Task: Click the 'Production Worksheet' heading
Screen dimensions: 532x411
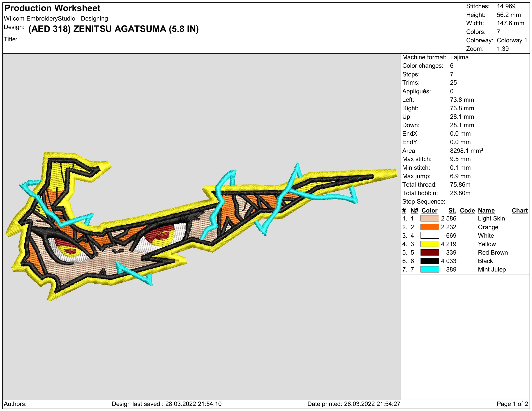Action: click(x=52, y=8)
